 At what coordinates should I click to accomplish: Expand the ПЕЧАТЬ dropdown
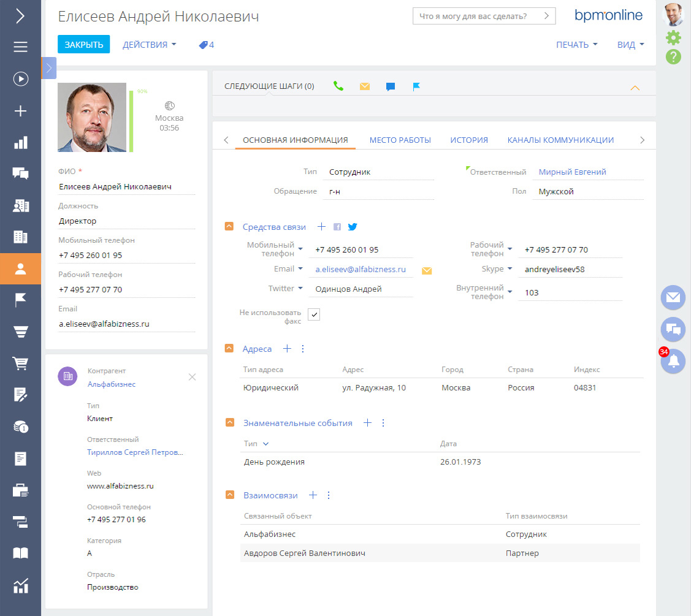pos(576,45)
